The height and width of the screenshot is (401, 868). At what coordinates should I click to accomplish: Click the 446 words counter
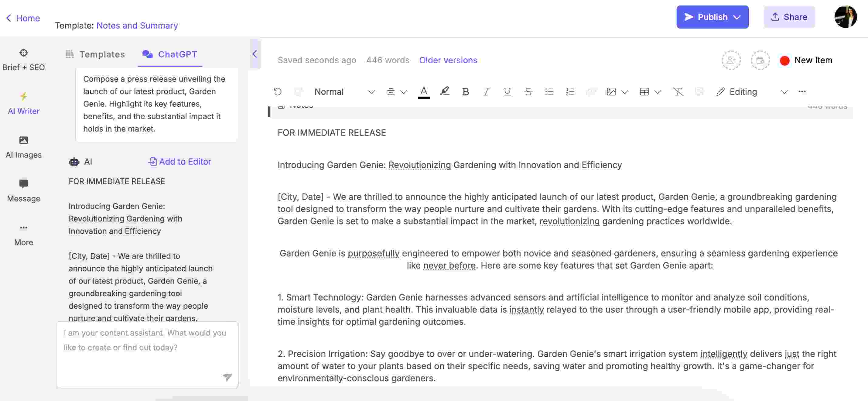388,60
